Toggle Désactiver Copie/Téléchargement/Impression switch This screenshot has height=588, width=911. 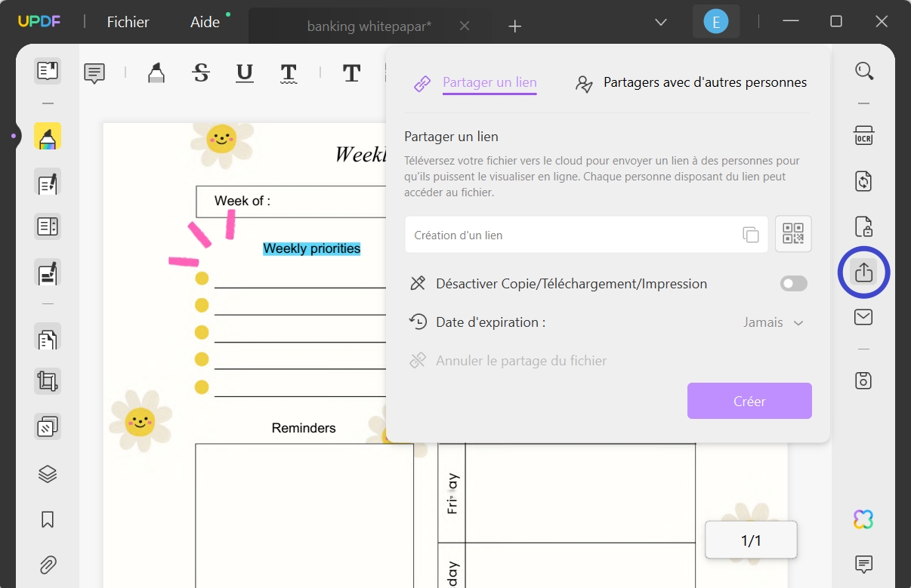(793, 284)
